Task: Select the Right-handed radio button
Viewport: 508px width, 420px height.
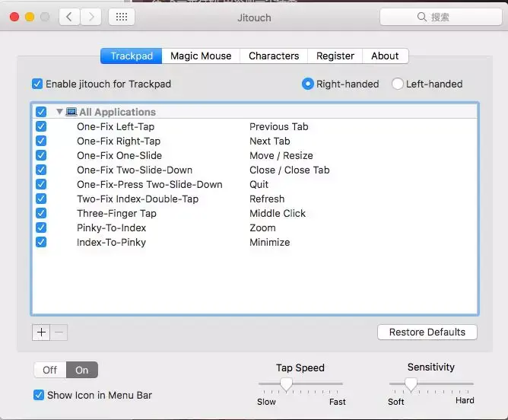Action: (307, 84)
